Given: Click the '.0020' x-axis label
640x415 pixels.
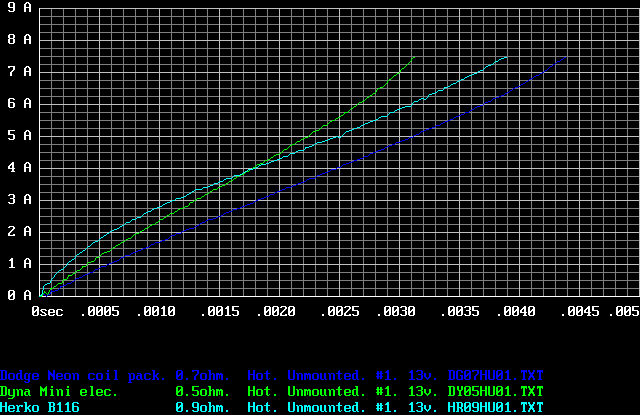Looking at the screenshot, I should pyautogui.click(x=276, y=312).
